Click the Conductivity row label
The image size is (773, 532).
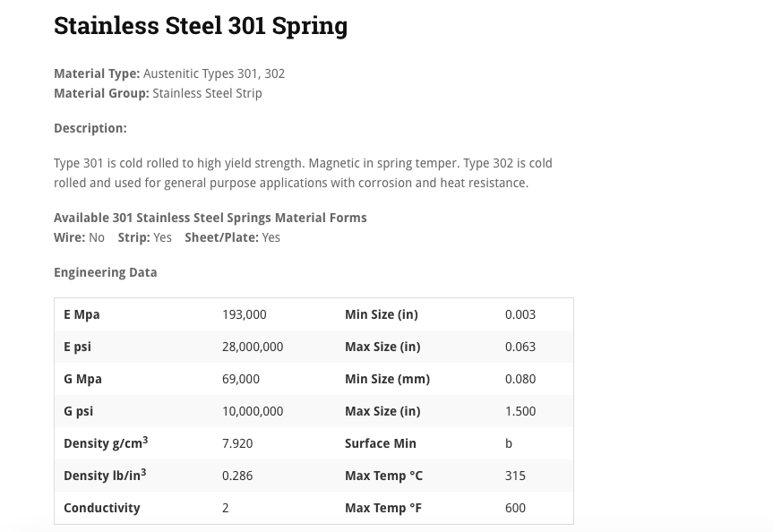coord(101,508)
